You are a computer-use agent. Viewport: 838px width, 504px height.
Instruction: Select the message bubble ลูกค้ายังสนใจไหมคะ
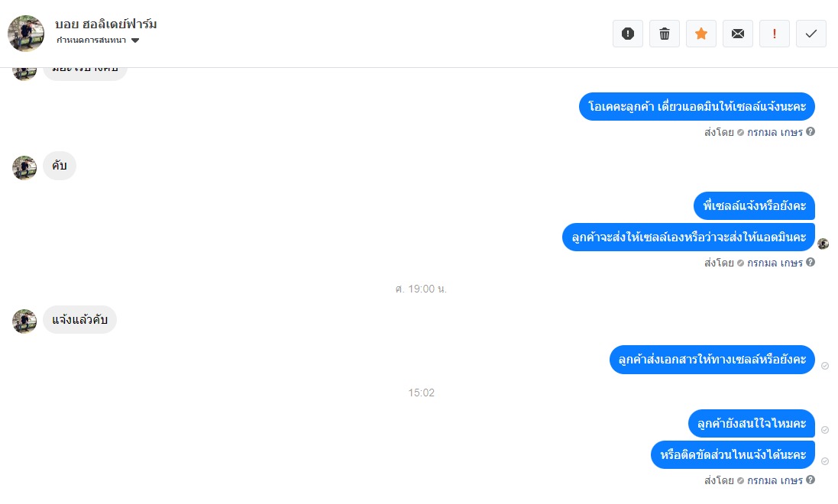[x=752, y=423]
